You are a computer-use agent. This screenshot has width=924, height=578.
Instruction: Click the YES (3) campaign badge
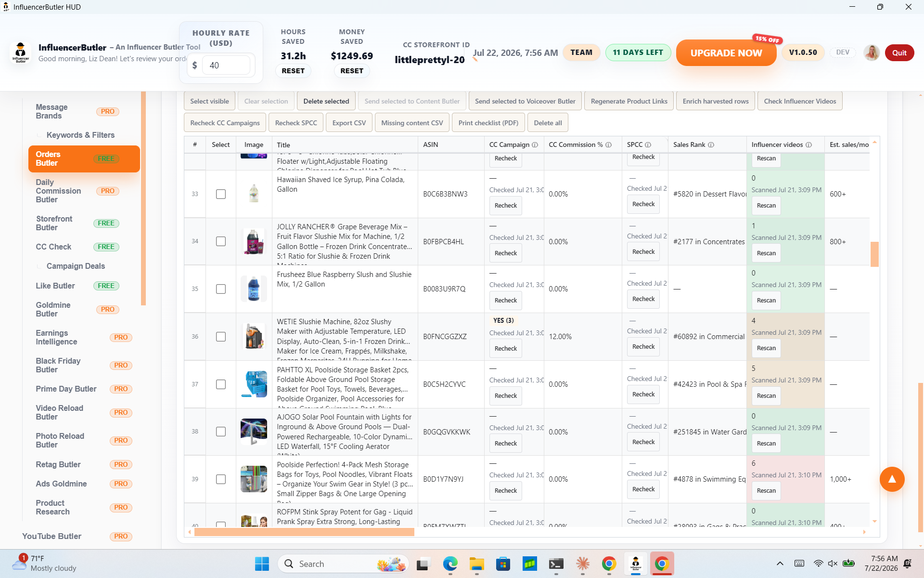[503, 320]
